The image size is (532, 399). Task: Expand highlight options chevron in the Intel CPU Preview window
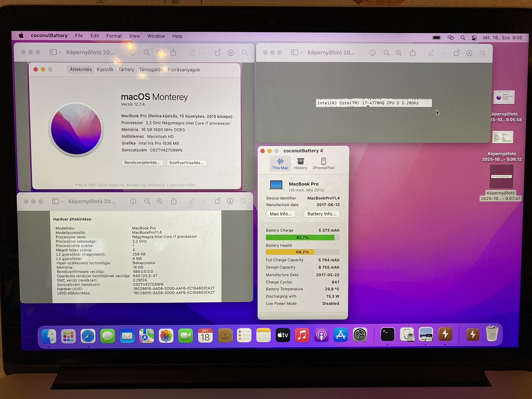(x=443, y=53)
